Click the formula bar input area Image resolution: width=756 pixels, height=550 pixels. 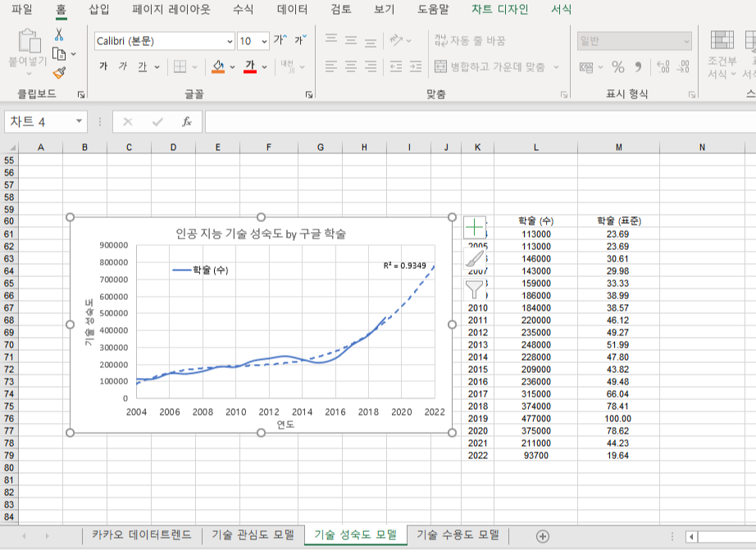[480, 122]
